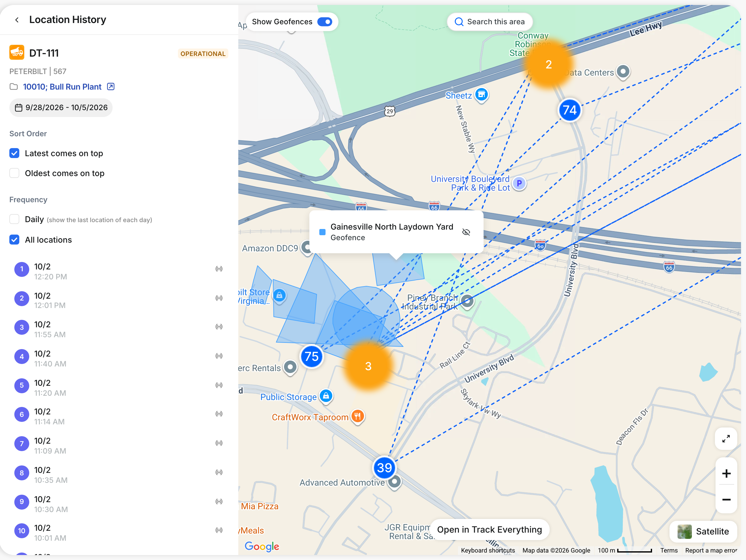This screenshot has width=746, height=560.
Task: Click signal icon for 10/2 11:09 AM
Action: pyautogui.click(x=219, y=443)
